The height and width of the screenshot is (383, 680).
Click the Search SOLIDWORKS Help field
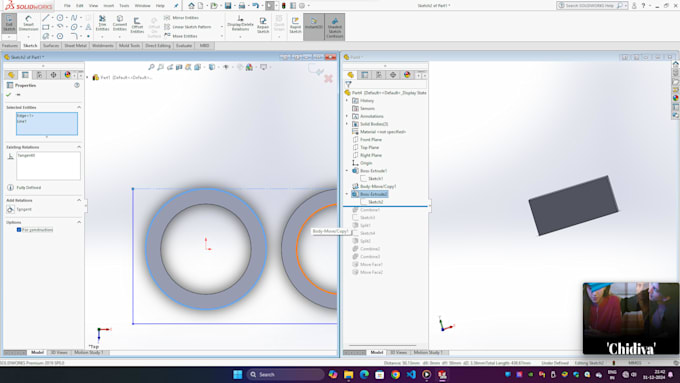pos(591,6)
